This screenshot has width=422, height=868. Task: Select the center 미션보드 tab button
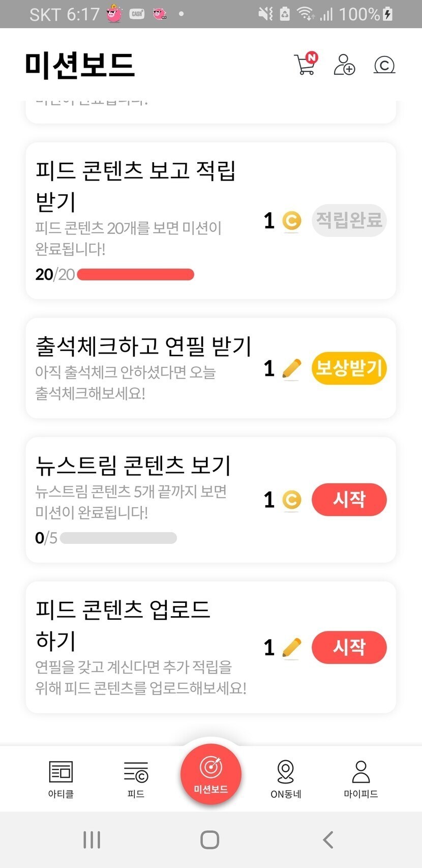point(211,773)
